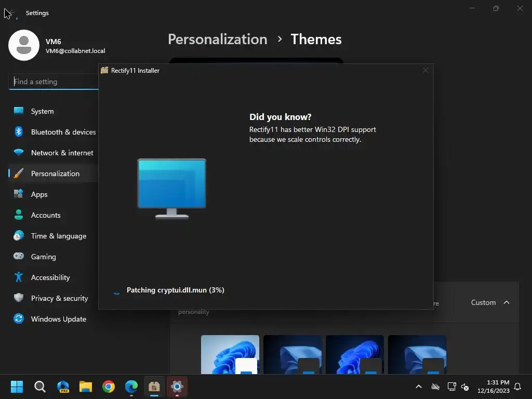Open the notifications bell icon
532x399 pixels.
tap(517, 387)
